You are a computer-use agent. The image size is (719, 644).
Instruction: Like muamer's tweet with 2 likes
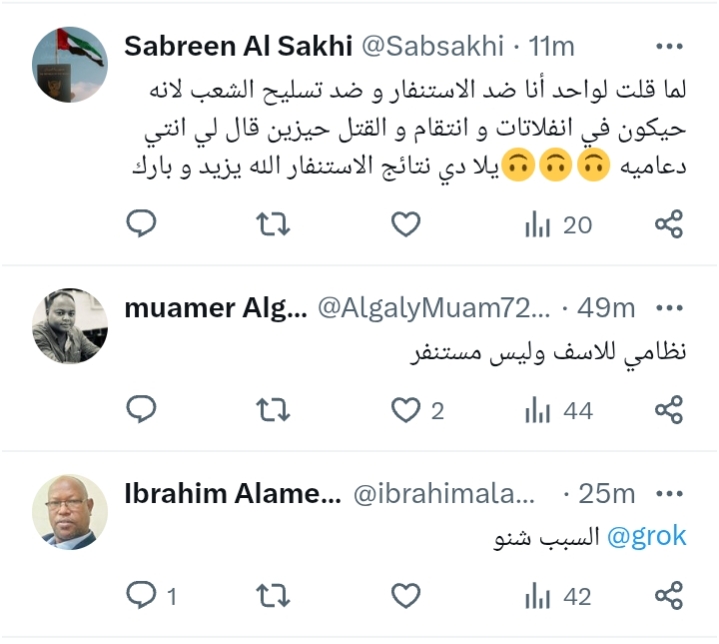pos(405,410)
